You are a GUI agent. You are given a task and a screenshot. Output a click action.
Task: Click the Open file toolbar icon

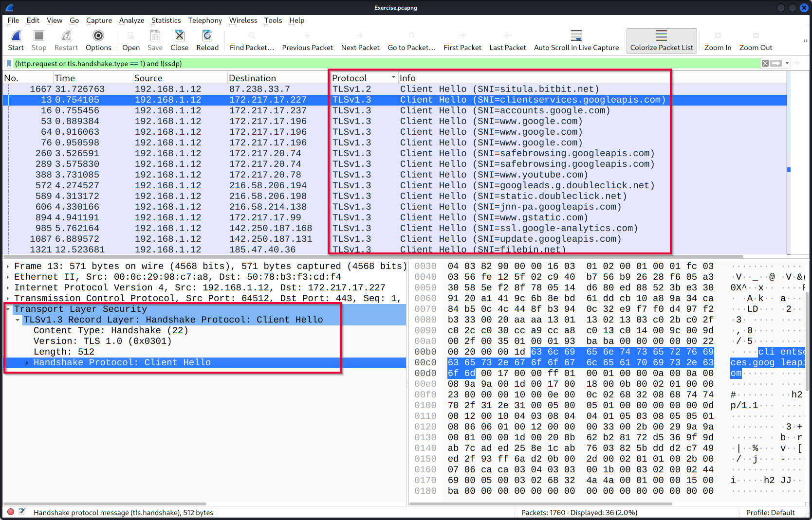tap(131, 40)
